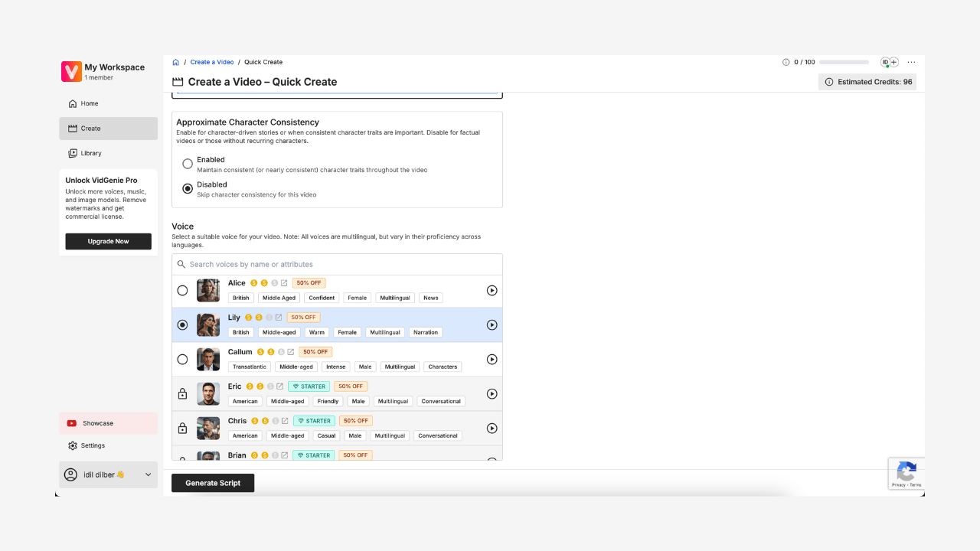Click the grey coin icon next to Callum
Image resolution: width=980 pixels, height=551 pixels.
[x=281, y=352]
